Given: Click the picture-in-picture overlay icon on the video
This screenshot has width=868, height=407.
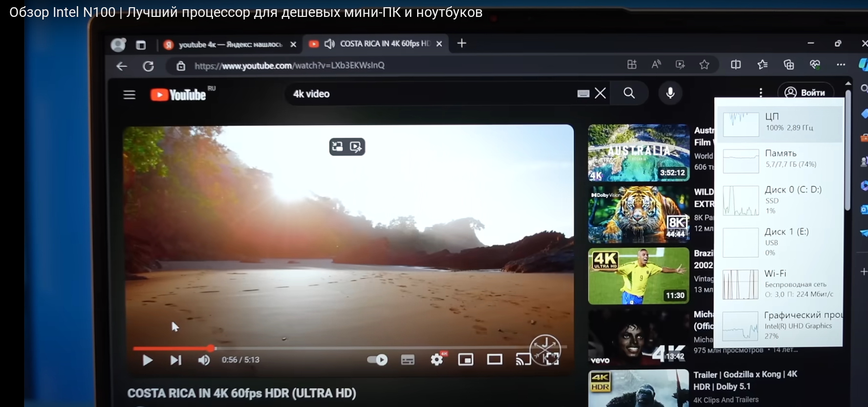Looking at the screenshot, I should pyautogui.click(x=337, y=147).
